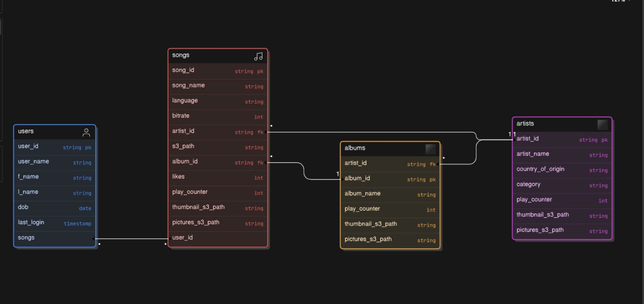Click language field in songs table
Screen dimensions: 644x304
218,101
